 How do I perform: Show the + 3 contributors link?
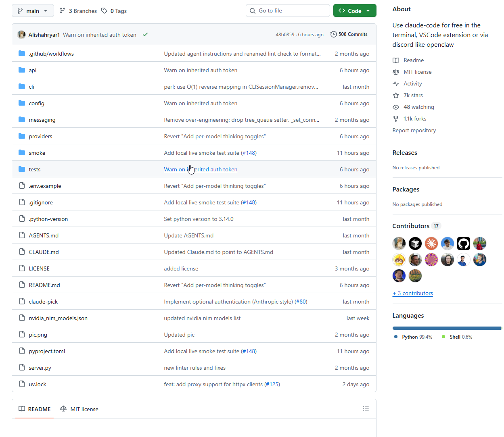(x=412, y=293)
